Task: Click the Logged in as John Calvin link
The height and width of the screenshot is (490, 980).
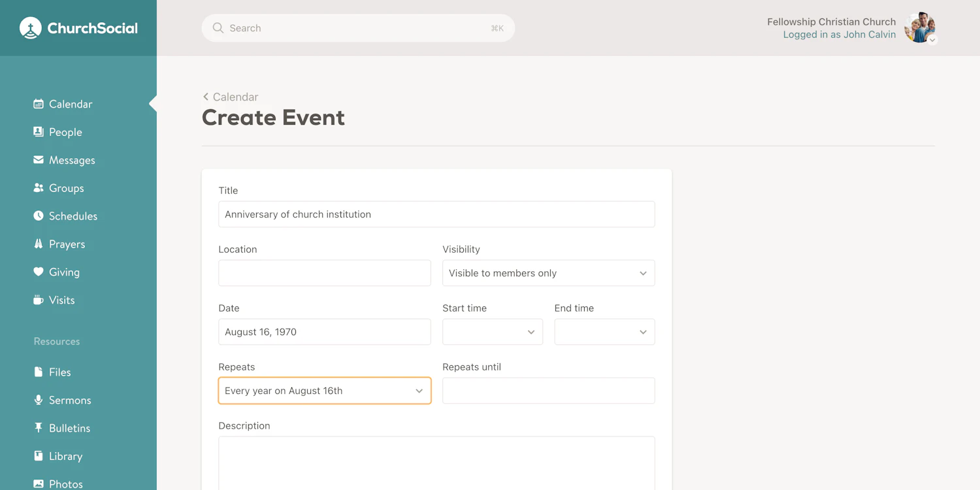Action: click(x=838, y=34)
